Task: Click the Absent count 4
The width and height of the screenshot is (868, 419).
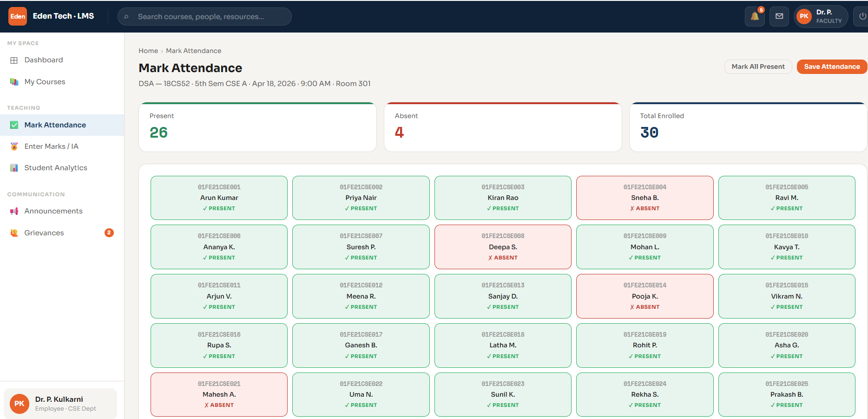Action: click(x=399, y=133)
